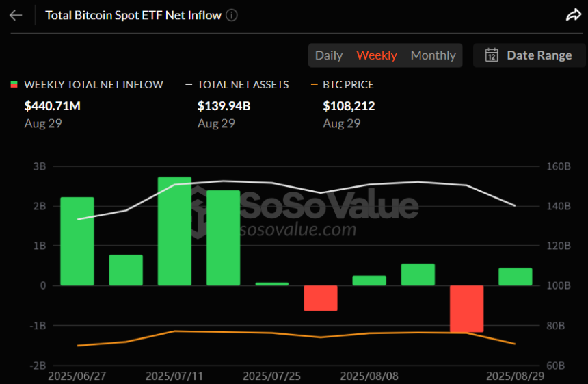This screenshot has height=384, width=588.
Task: Switch to the Daily view tab
Action: [x=329, y=55]
